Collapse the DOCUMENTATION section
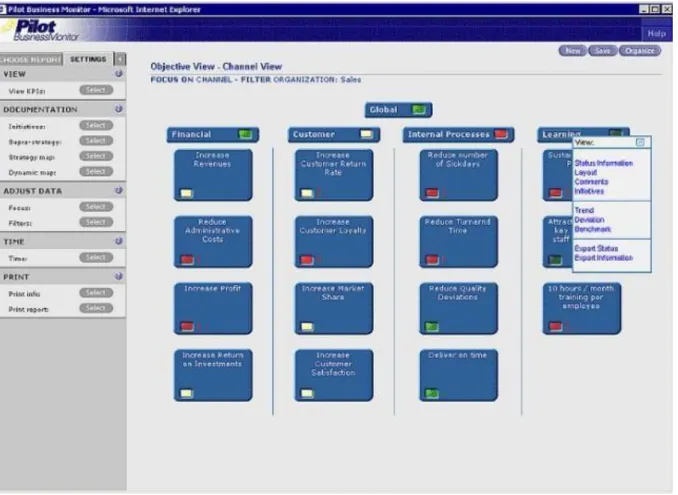The width and height of the screenshot is (678, 495). tap(118, 109)
